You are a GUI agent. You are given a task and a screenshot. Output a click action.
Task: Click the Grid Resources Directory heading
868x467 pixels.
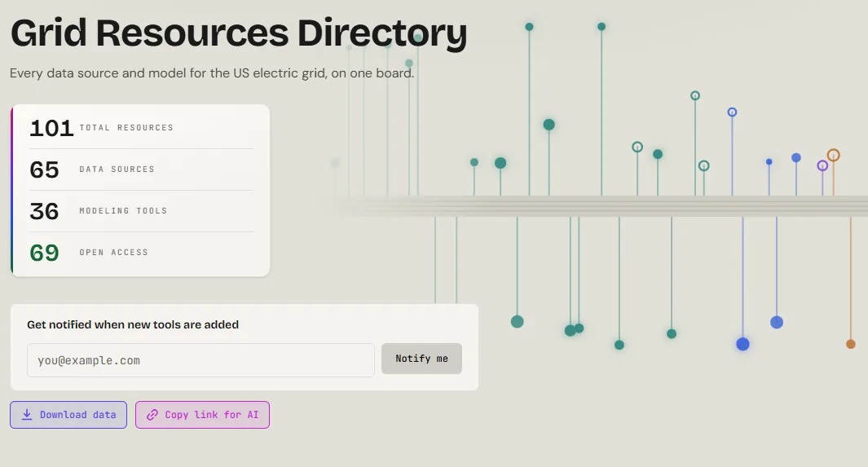point(239,33)
